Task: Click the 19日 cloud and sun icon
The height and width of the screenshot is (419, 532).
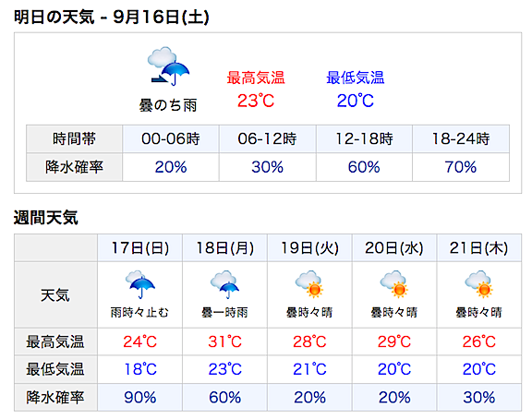Action: click(x=309, y=284)
